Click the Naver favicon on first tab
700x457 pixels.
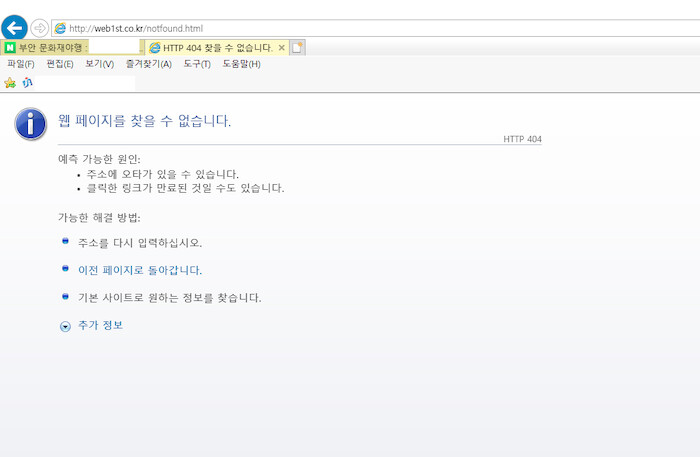coord(10,47)
